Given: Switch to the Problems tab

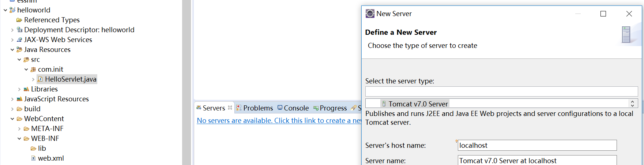Looking at the screenshot, I should 255,108.
